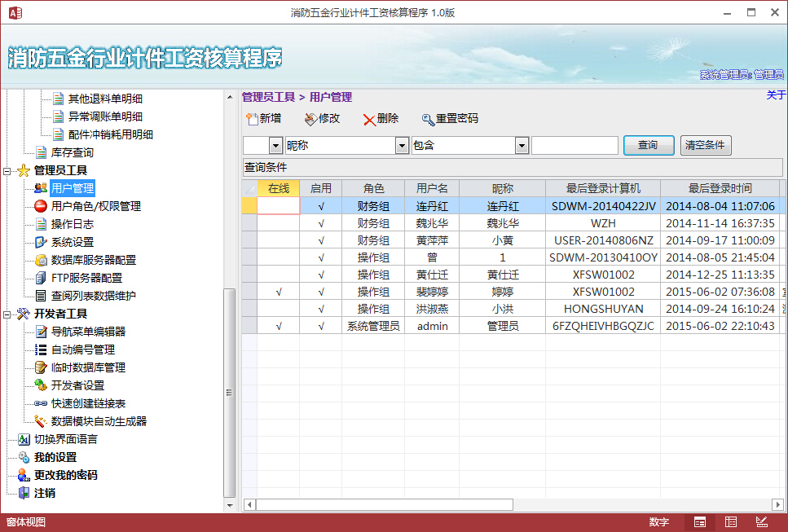Click the 自动编号管理 numbering icon

41,350
